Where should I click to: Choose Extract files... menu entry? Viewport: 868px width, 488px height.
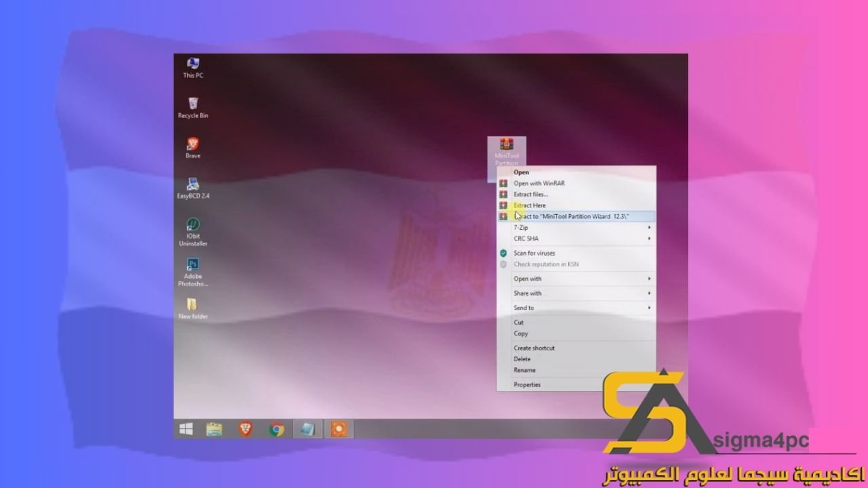(x=576, y=194)
